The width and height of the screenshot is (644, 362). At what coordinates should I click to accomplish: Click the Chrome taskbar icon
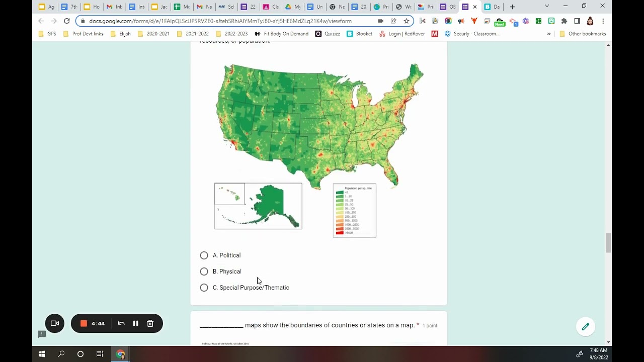point(120,354)
